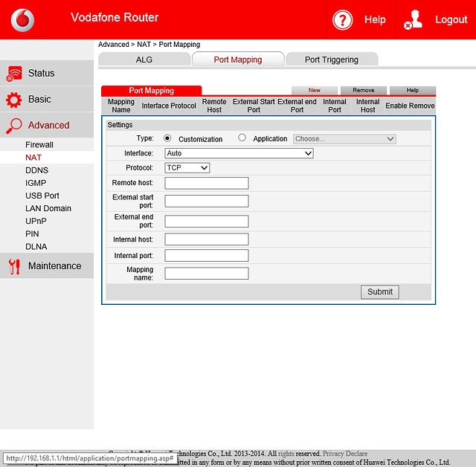Click the Logout text in the header
The width and height of the screenshot is (476, 467).
click(x=451, y=20)
